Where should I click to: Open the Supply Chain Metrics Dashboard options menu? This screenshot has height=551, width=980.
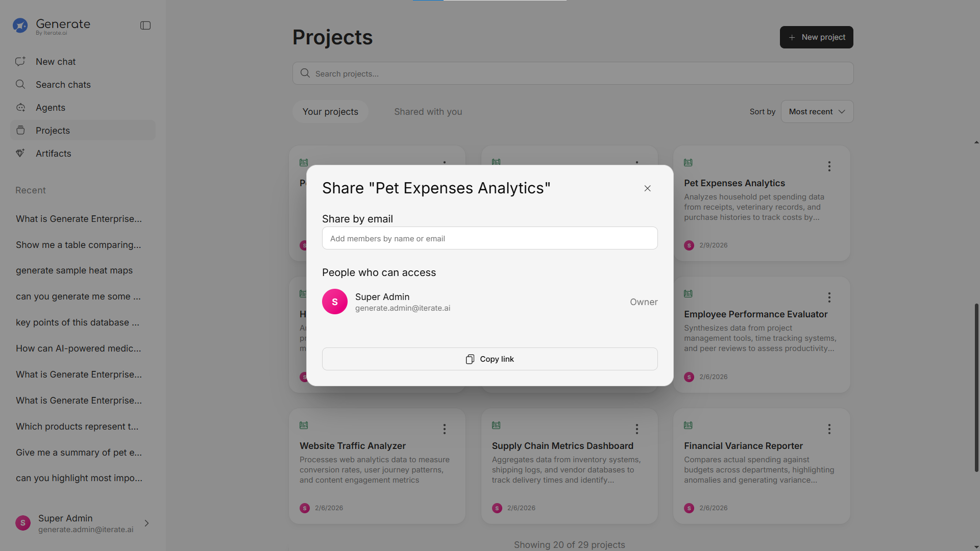[636, 429]
